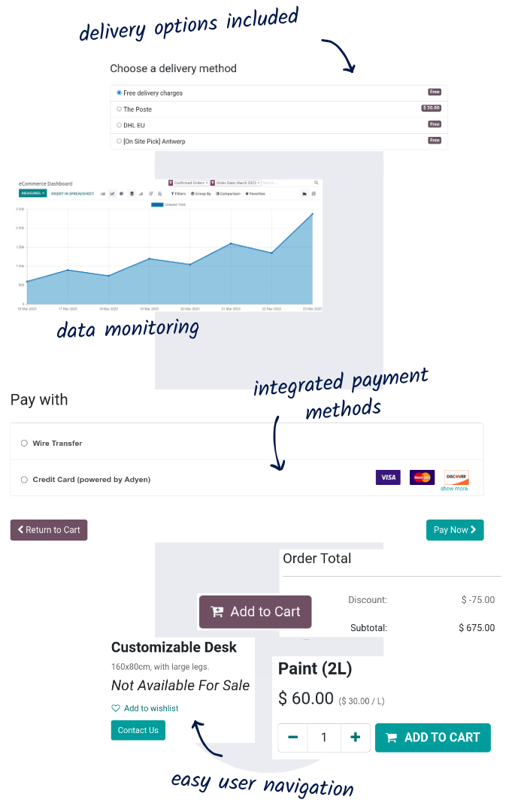
Task: Click Return to Cart button
Action: (x=49, y=530)
